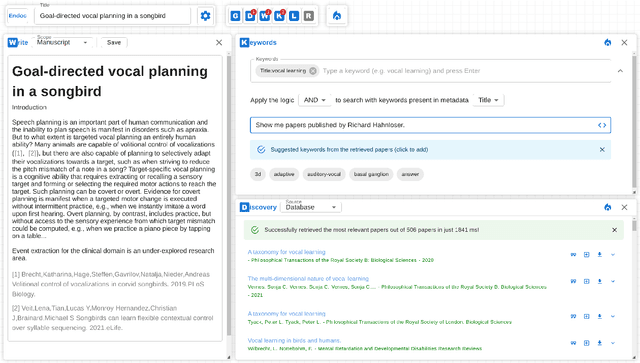640x363 pixels.
Task: Click the flame icon in Keywords panel header
Action: (608, 42)
